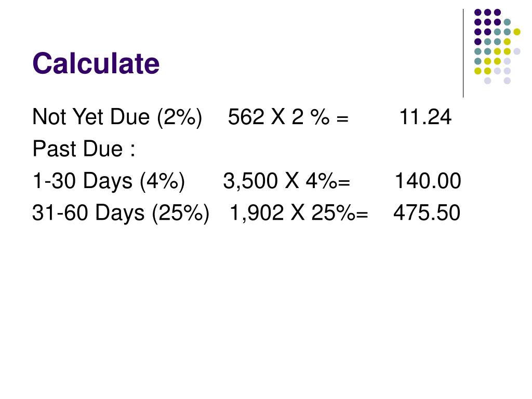Select the 11.24 result value
This screenshot has width=532, height=399.
pos(425,117)
